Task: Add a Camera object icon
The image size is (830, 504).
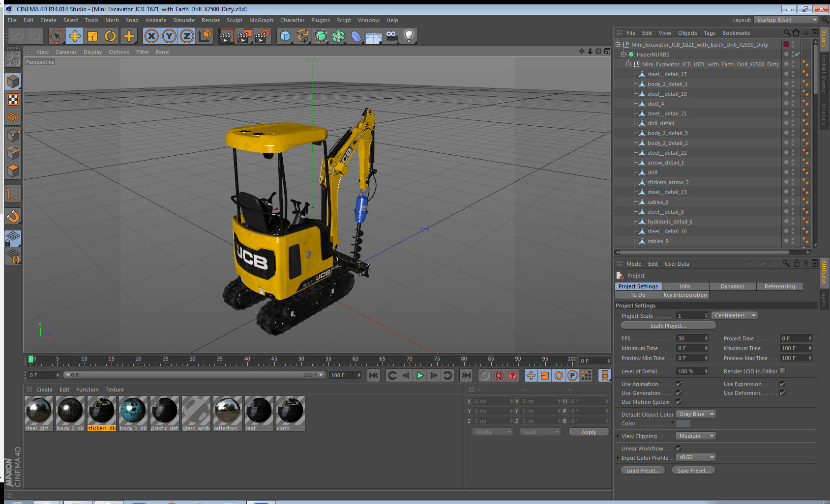Action: pyautogui.click(x=391, y=36)
